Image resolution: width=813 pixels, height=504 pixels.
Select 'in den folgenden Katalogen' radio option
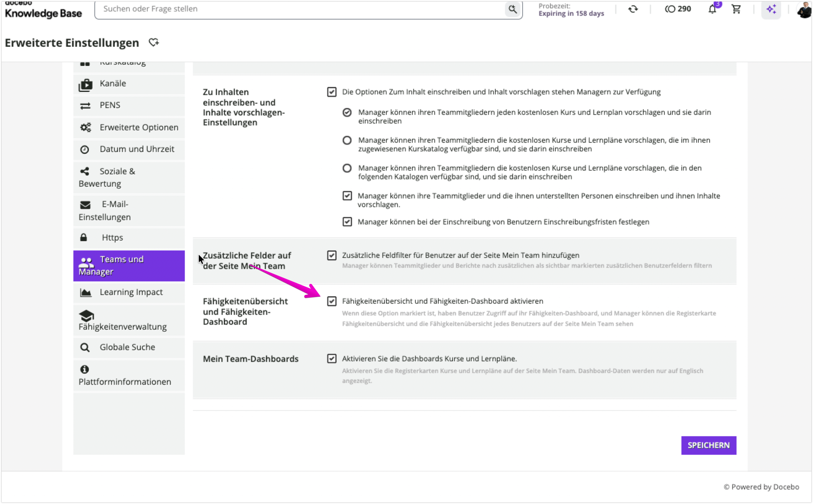(347, 168)
